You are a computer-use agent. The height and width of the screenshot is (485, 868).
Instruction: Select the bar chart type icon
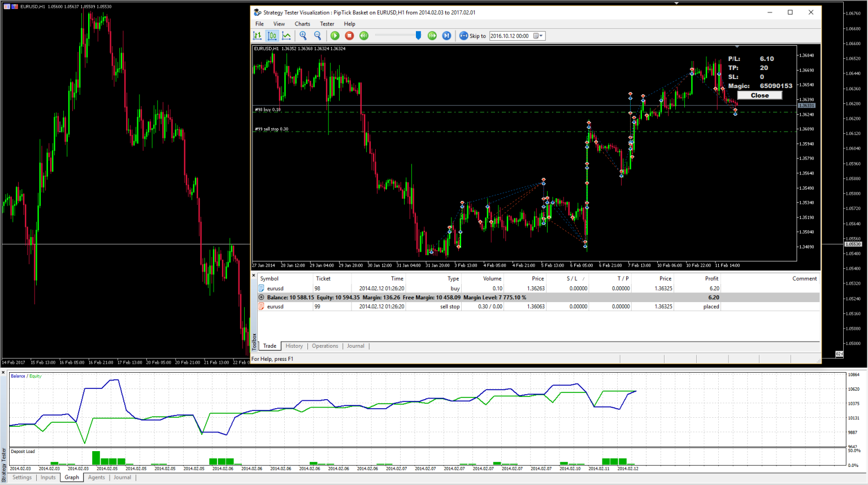click(x=258, y=36)
